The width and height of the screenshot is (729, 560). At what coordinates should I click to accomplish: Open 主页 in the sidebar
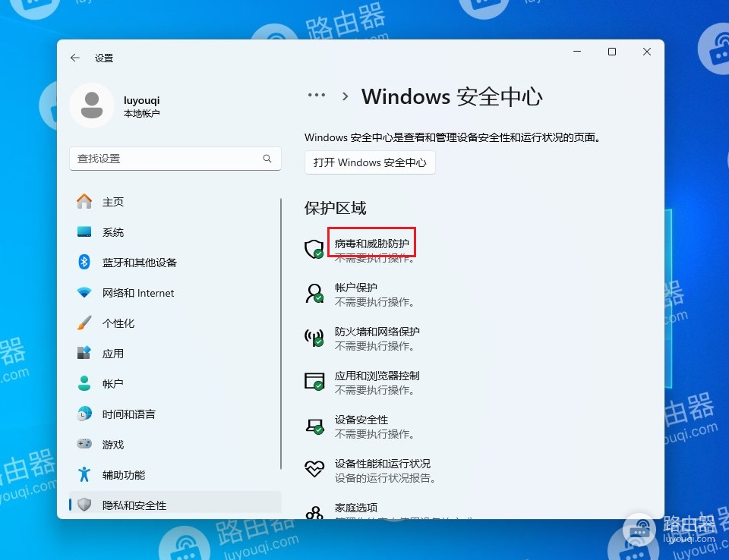pos(175,201)
